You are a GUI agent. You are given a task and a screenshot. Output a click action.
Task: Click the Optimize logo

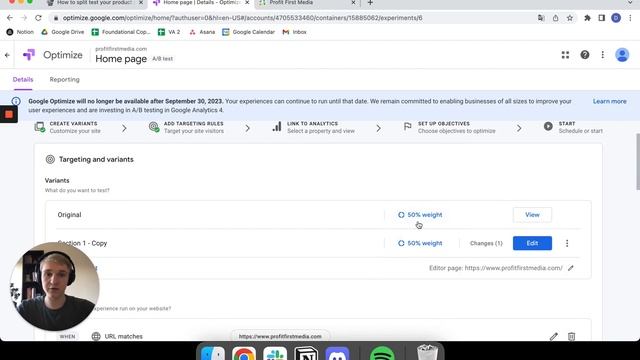pyautogui.click(x=29, y=55)
